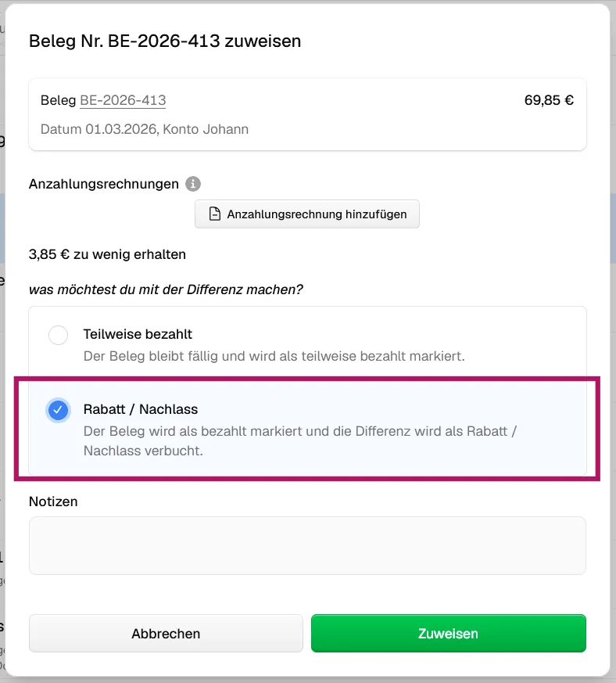Click the Notizen field label
Viewport: 616px width, 683px height.
pyautogui.click(x=53, y=501)
